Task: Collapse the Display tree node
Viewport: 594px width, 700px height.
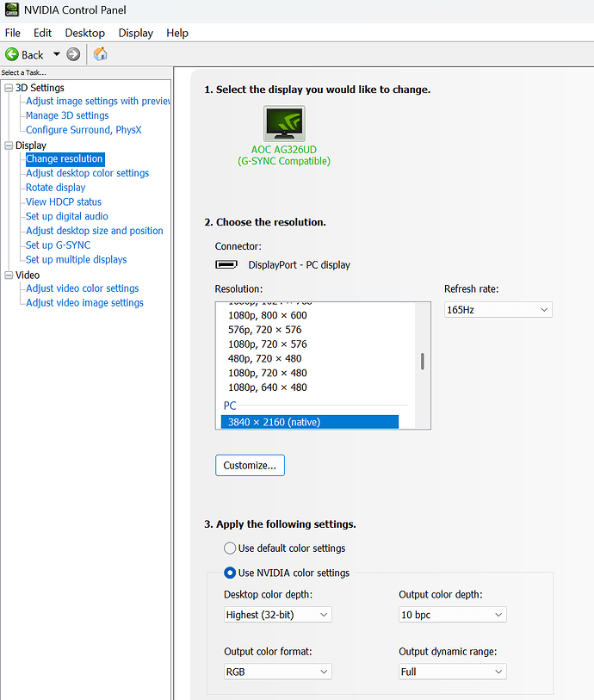Action: [x=9, y=146]
